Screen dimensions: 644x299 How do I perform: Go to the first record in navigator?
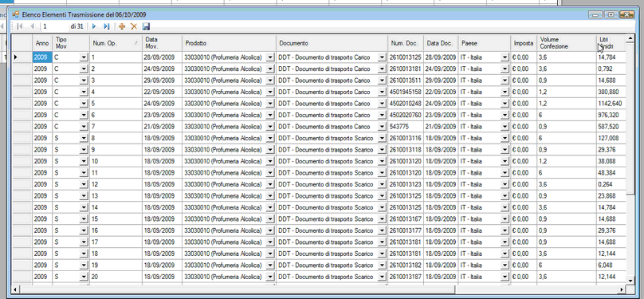19,26
